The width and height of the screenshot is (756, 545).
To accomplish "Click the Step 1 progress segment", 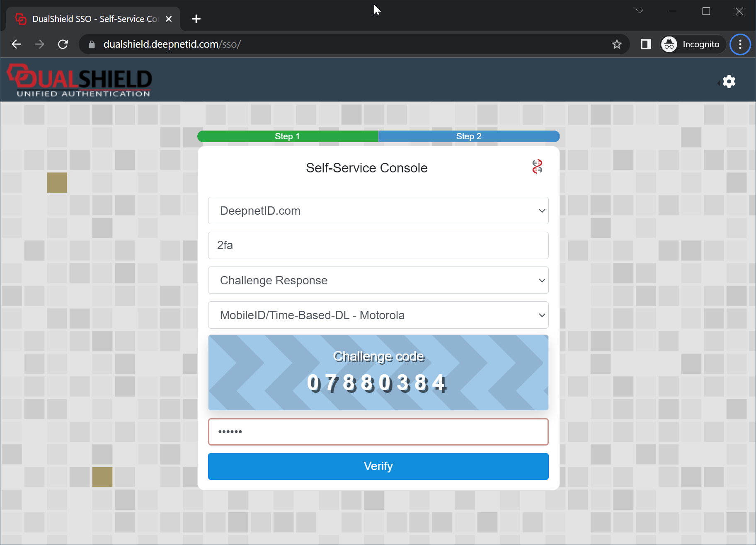I will point(287,136).
